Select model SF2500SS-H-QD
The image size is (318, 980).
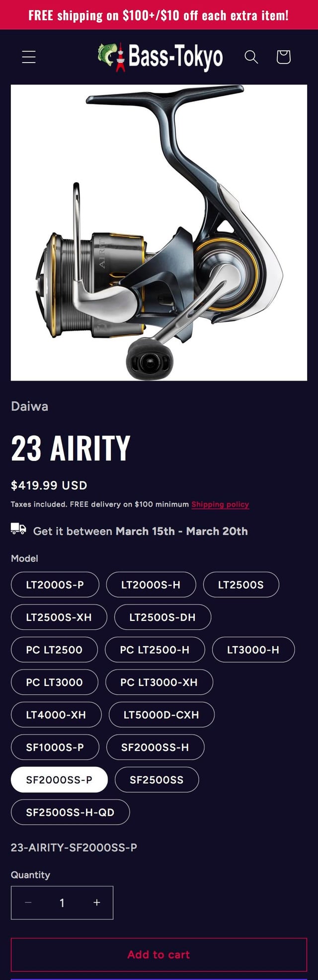point(70,813)
